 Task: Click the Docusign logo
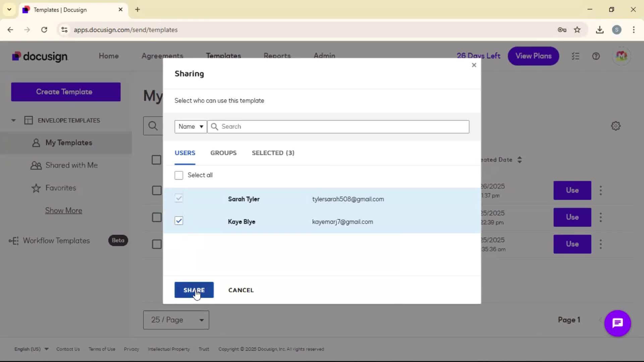tap(40, 56)
